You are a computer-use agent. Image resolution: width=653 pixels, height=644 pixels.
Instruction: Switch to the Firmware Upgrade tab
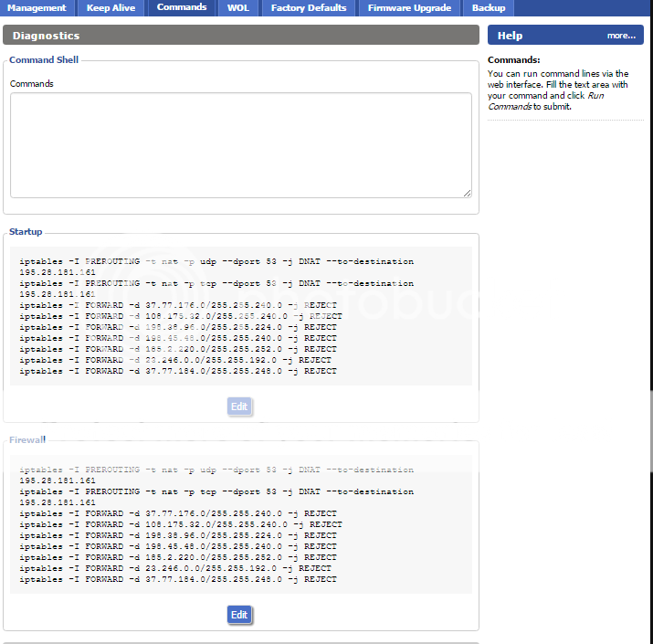(409, 8)
